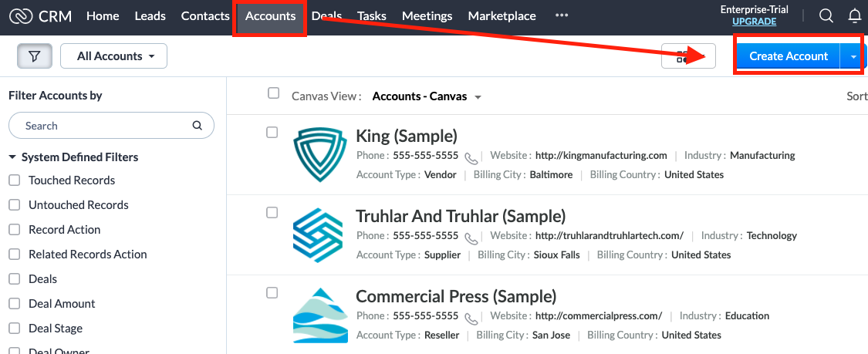Go to Leads tab
This screenshot has height=354, width=868.
[x=150, y=16]
